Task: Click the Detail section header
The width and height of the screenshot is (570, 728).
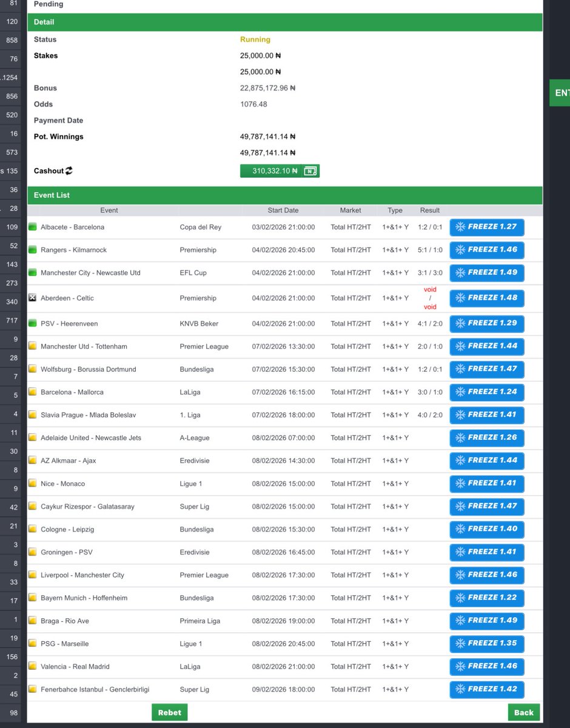Action: (285, 22)
